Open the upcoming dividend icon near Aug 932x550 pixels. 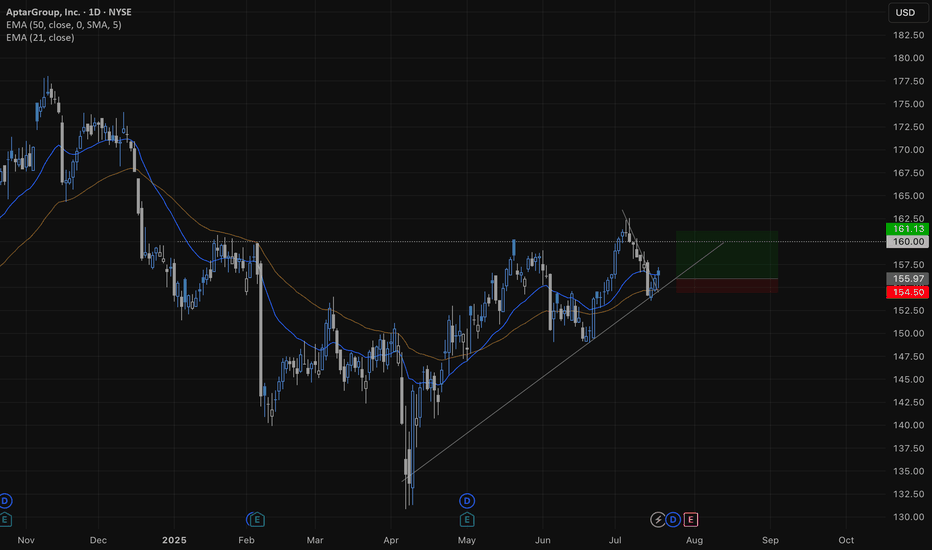(x=673, y=520)
